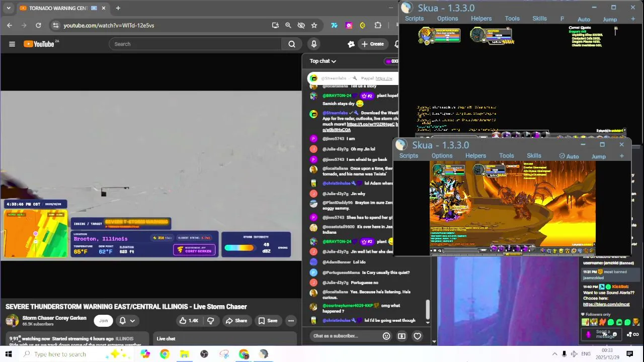Open a new Chrome tab
Image resolution: width=644 pixels, height=362 pixels.
[118, 8]
